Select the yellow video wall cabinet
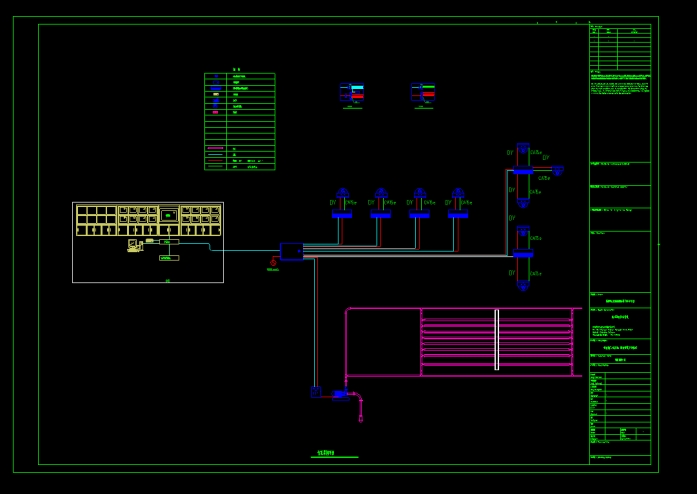The height and width of the screenshot is (494, 697). (148, 220)
